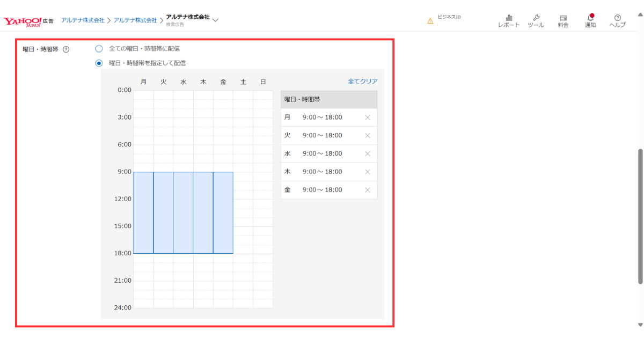Click the 月 column header in schedule grid

pyautogui.click(x=143, y=82)
